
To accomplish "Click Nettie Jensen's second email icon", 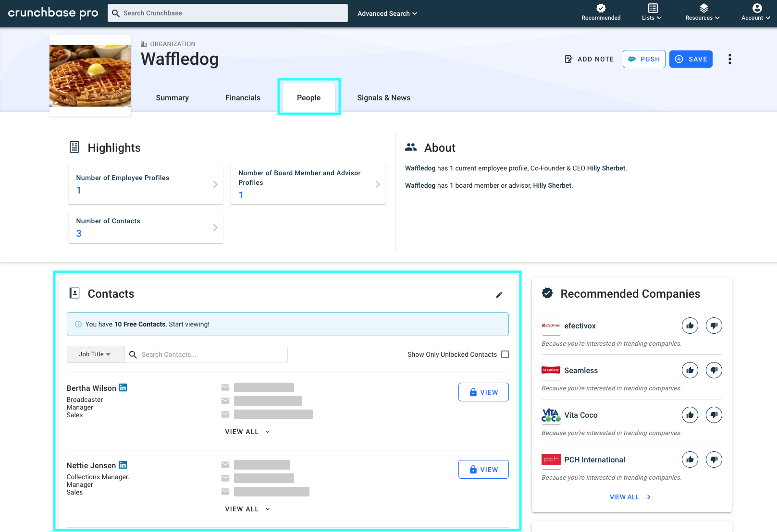I will [x=225, y=478].
